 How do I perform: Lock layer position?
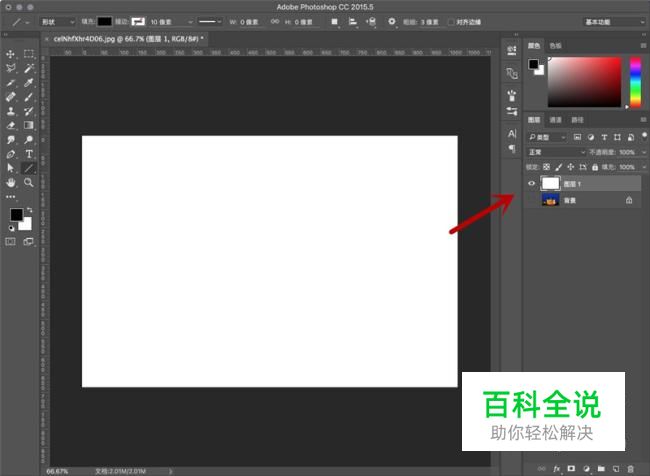point(570,167)
